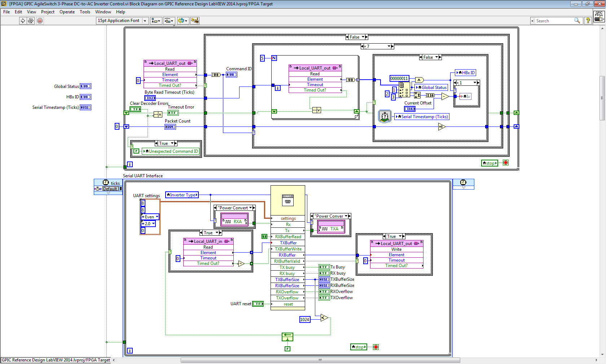606x364 pixels.
Task: Toggle the Clear Decoder Errors boolean terminal
Action: pos(135,109)
